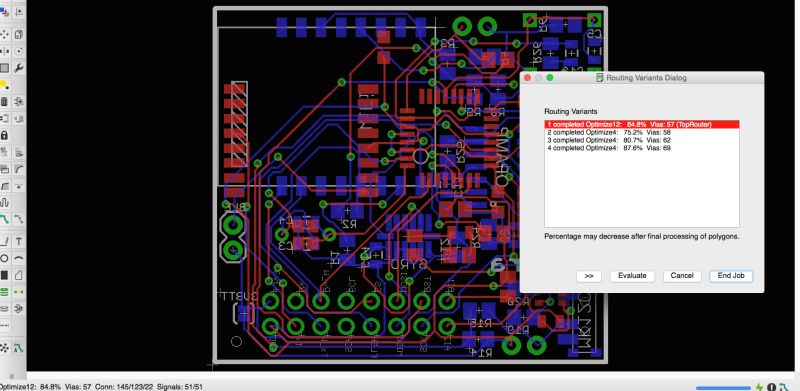Viewport: 800px width, 391px height.
Task: Click the autorouter icon in status bar
Action: 783,387
